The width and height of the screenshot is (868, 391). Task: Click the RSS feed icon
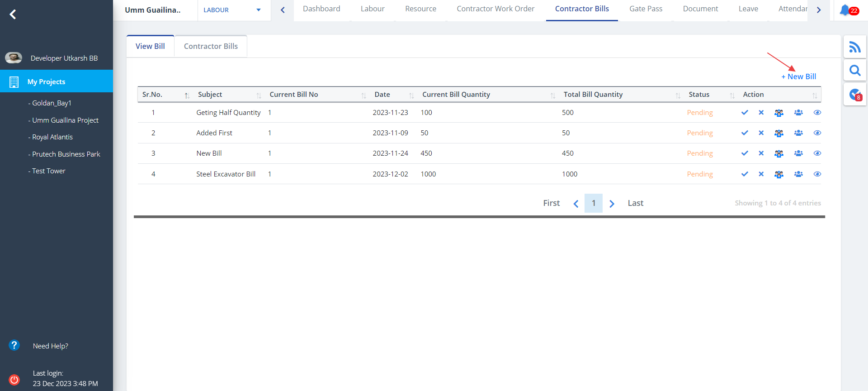pos(854,47)
